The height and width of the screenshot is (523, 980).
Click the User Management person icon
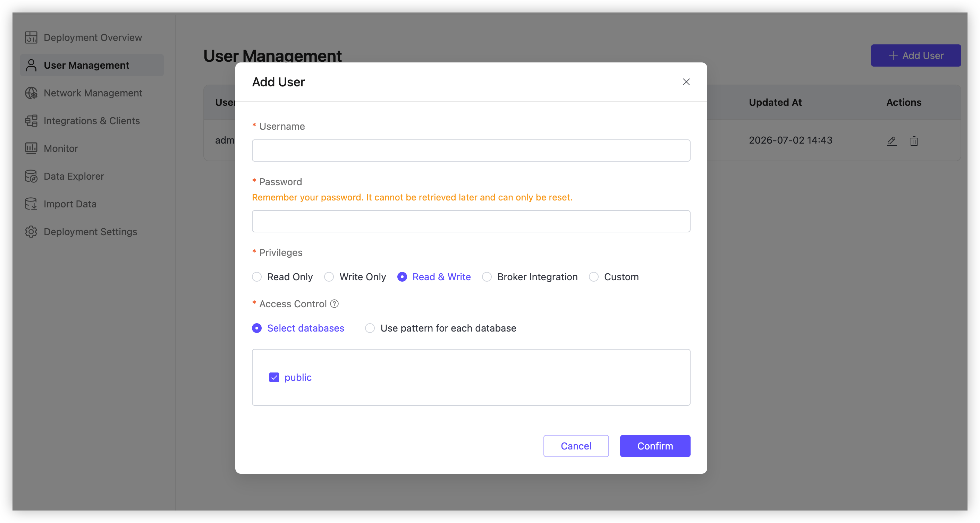pyautogui.click(x=31, y=65)
